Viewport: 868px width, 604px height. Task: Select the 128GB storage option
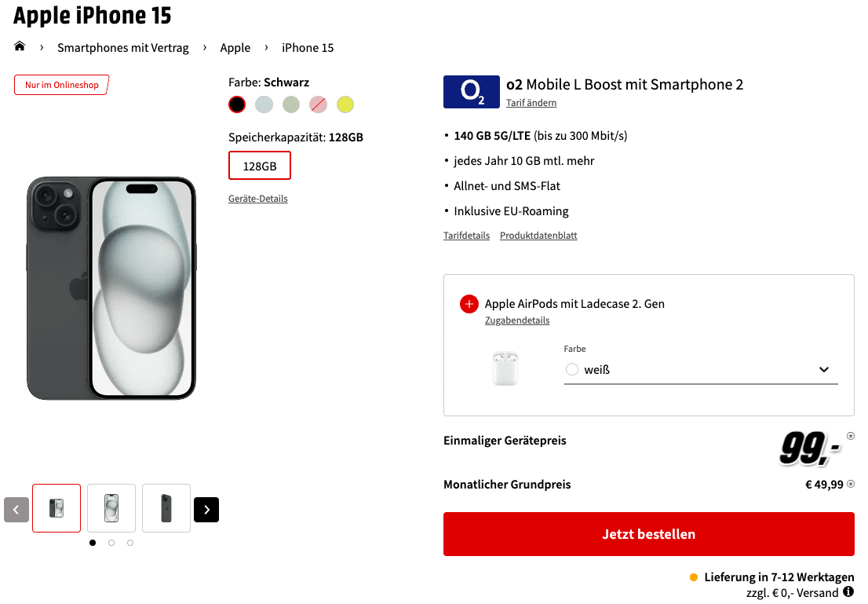click(x=260, y=166)
